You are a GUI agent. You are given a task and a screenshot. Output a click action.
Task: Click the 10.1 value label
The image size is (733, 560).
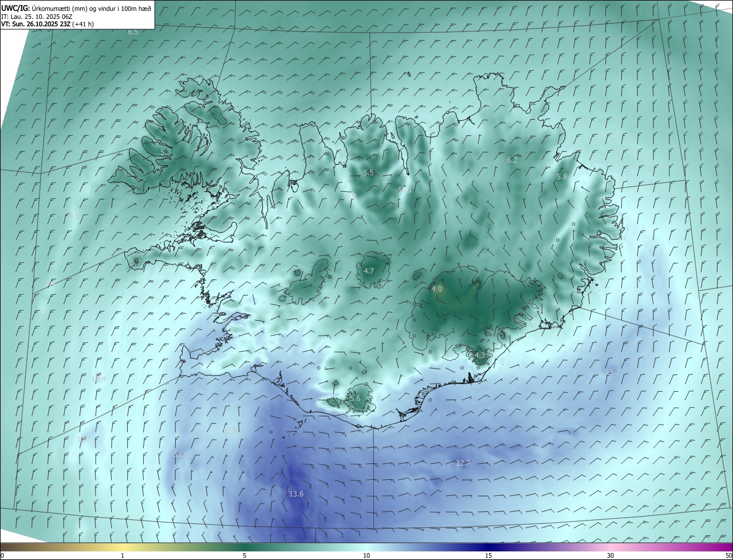coord(405,190)
